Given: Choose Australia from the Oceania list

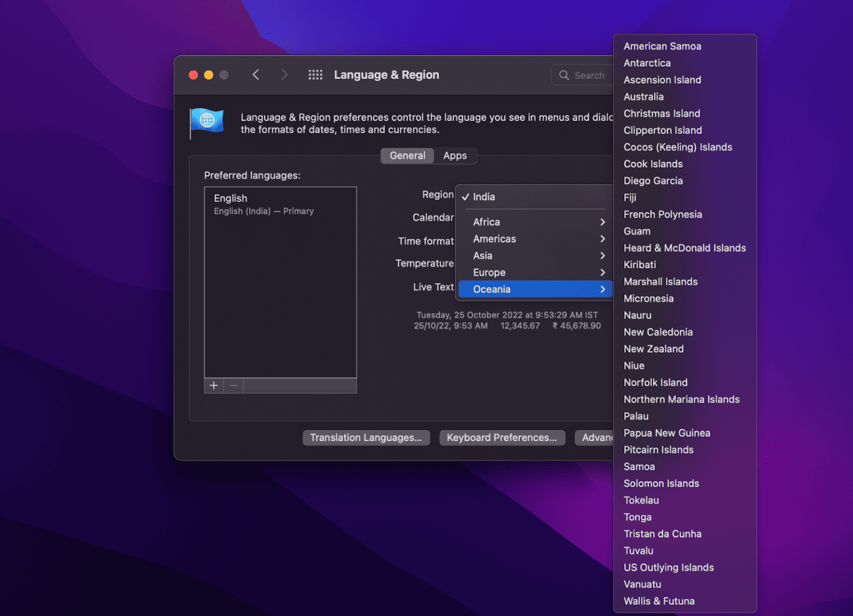Looking at the screenshot, I should click(x=644, y=97).
